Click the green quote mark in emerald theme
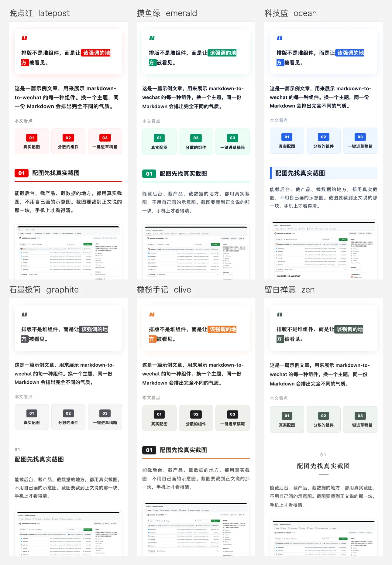 [152, 38]
